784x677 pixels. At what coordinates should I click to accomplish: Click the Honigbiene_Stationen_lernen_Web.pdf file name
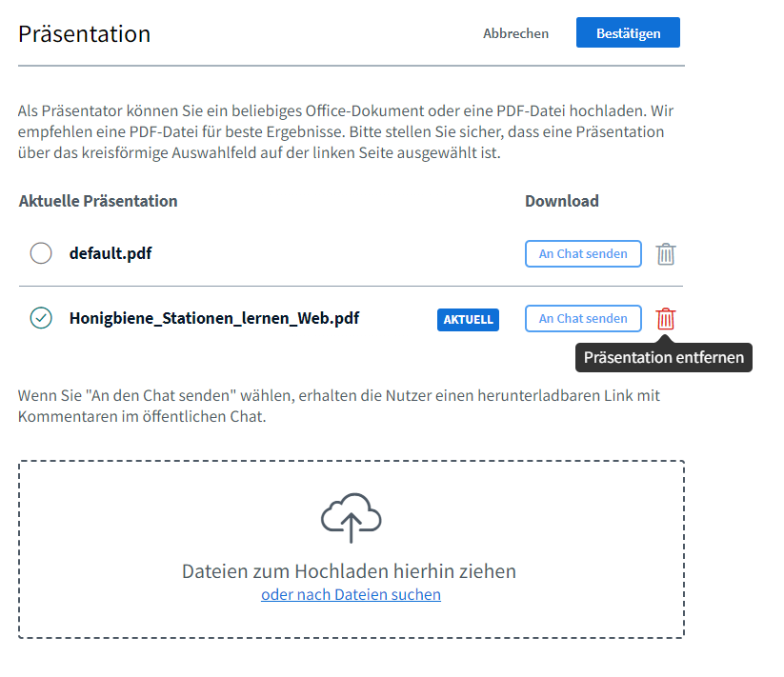click(213, 319)
